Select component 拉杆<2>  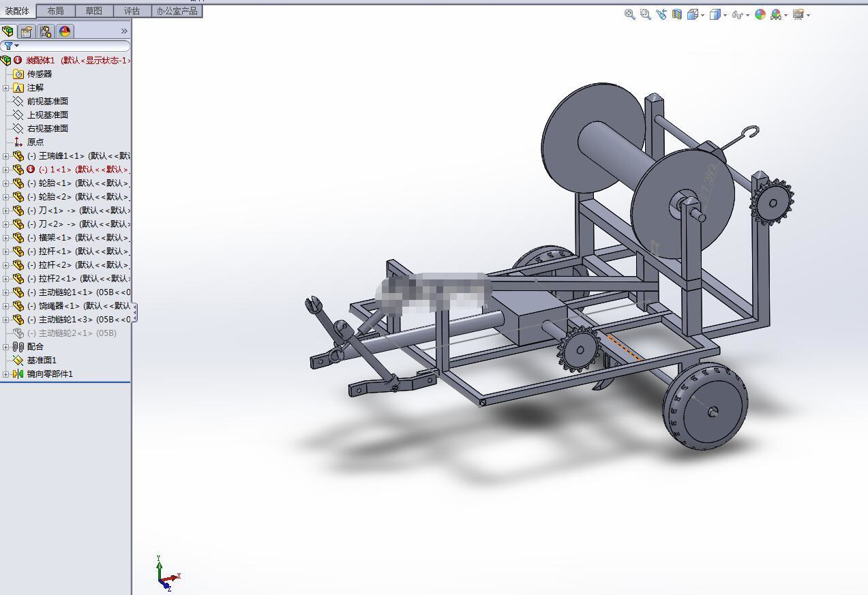(78, 264)
